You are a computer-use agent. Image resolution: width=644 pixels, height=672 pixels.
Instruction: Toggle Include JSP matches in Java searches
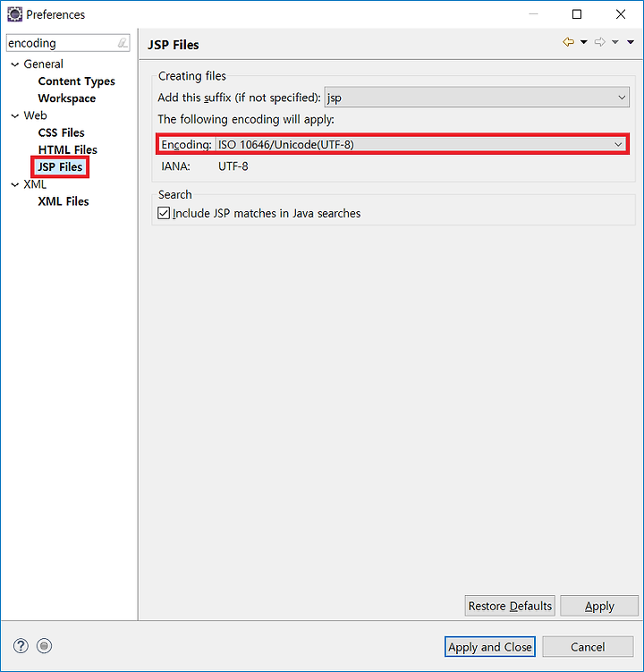164,213
